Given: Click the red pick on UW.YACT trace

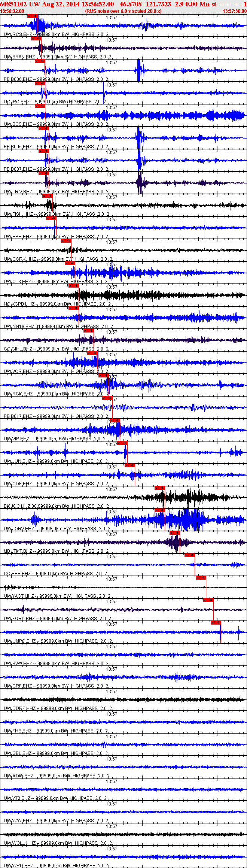Looking at the screenshot, I should [x=201, y=578].
